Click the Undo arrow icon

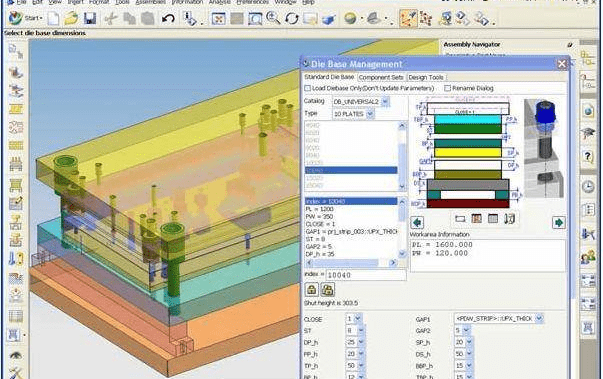click(168, 18)
